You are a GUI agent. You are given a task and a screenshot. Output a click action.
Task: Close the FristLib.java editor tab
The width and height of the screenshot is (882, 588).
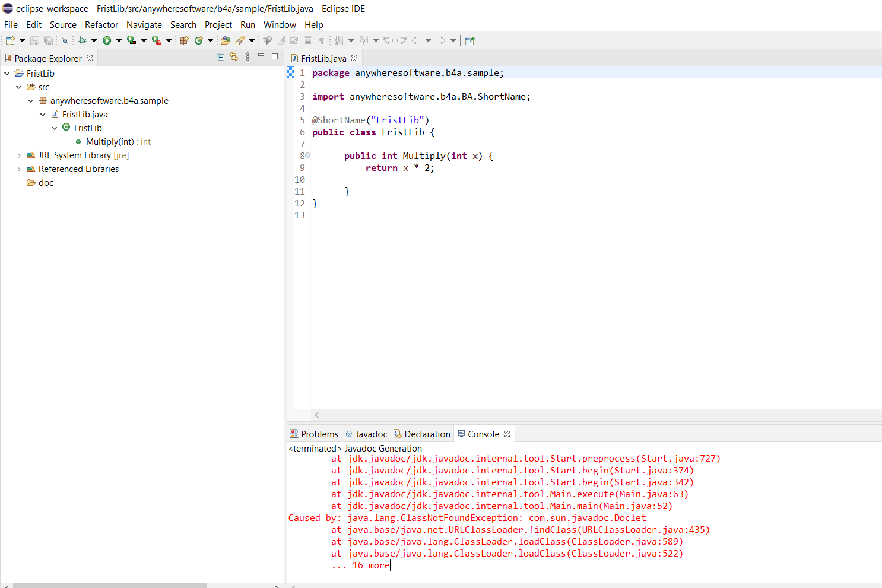(354, 58)
